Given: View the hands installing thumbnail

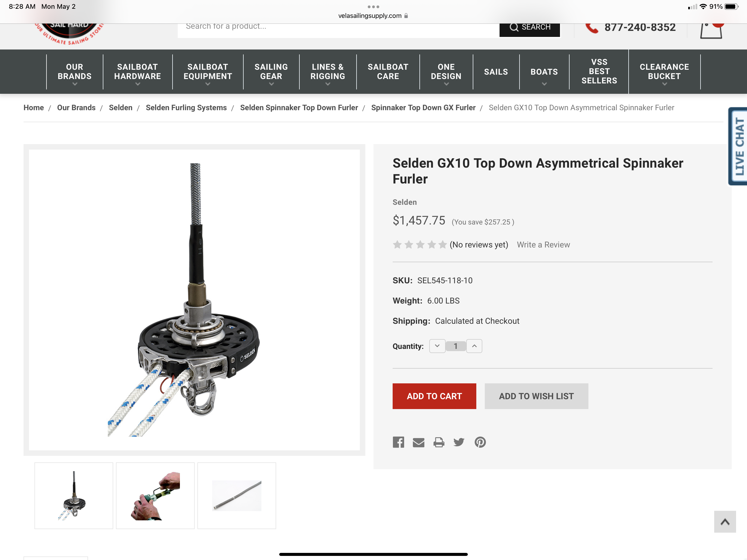Looking at the screenshot, I should point(155,495).
